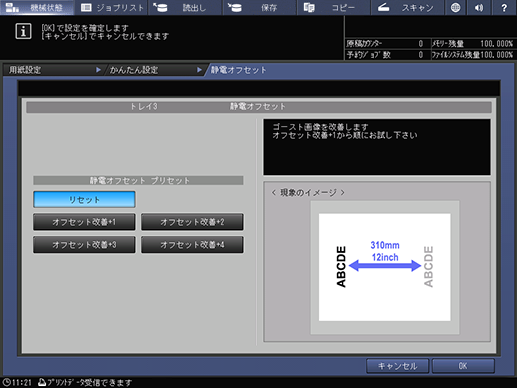
Task: Select the リセット preset button
Action: tap(84, 199)
